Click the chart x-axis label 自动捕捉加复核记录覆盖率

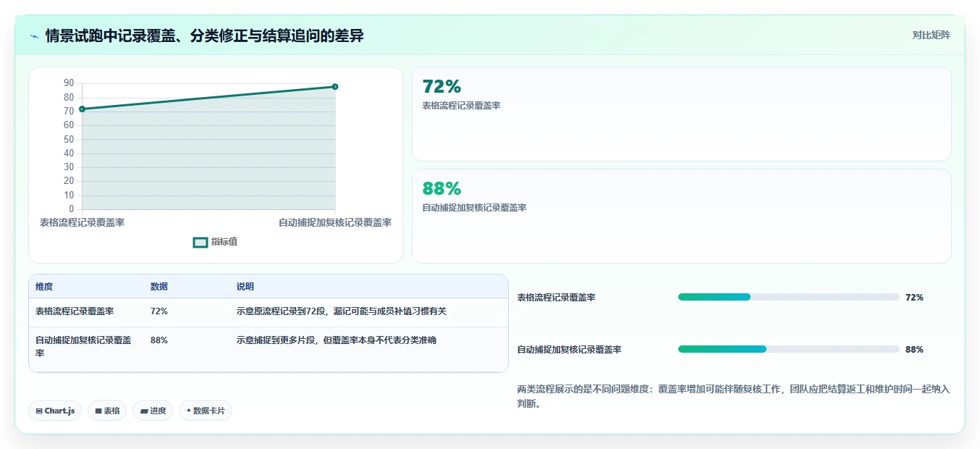pos(335,222)
